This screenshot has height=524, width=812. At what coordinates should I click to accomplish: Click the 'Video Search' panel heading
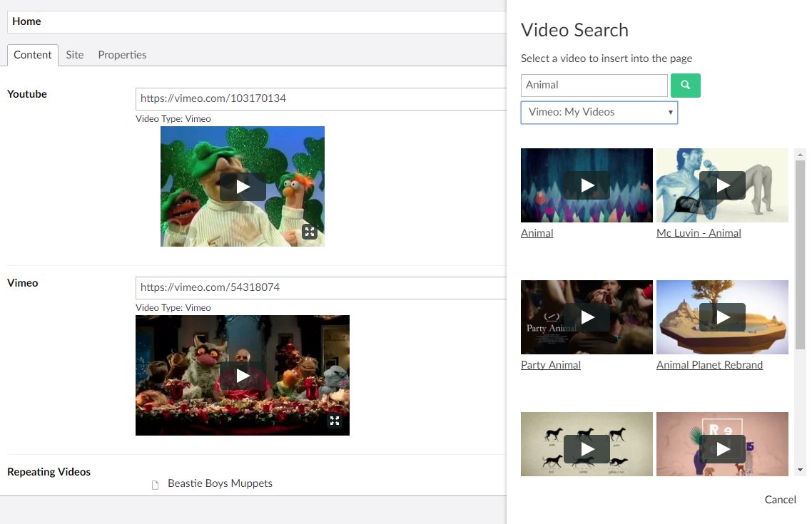(574, 30)
